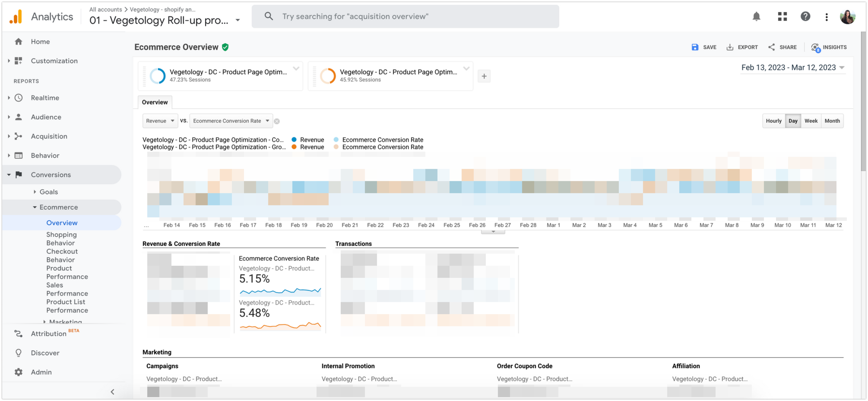The image size is (868, 401).
Task: Click the Analytics home icon
Action: click(x=15, y=16)
